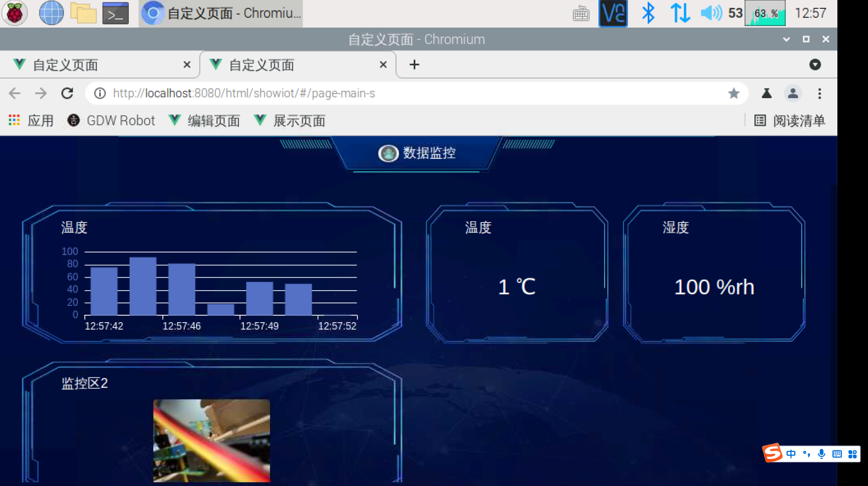Click the 12:57:49 axis label
The height and width of the screenshot is (486, 868).
point(260,326)
